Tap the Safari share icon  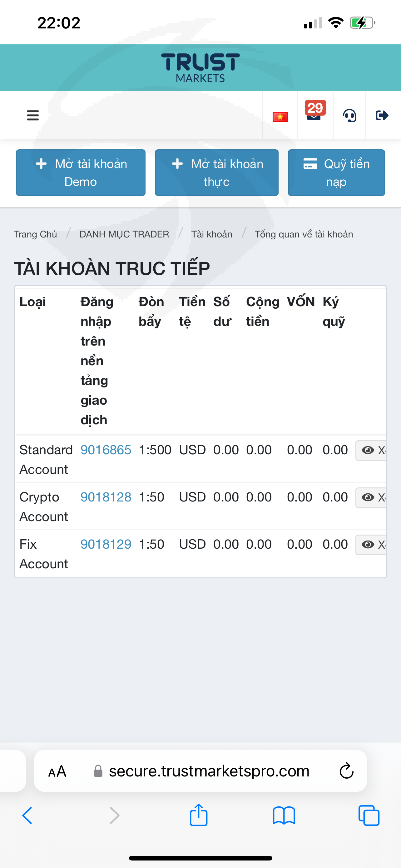coord(199,815)
